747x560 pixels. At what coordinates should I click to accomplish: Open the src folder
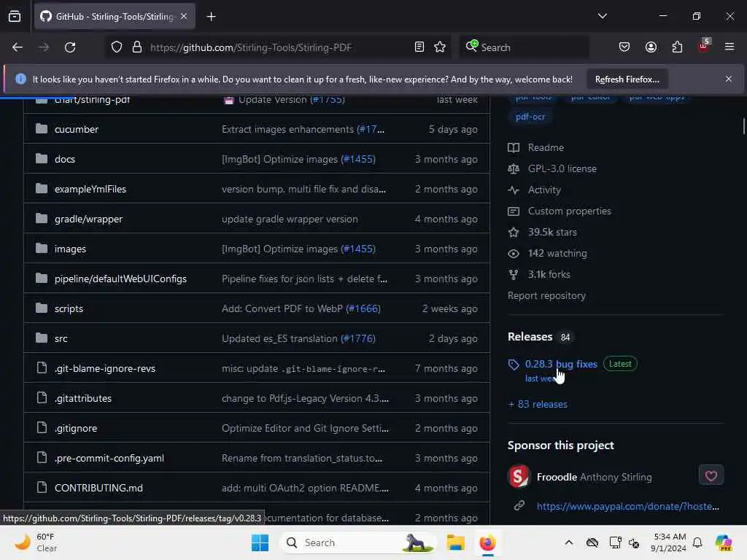point(61,338)
